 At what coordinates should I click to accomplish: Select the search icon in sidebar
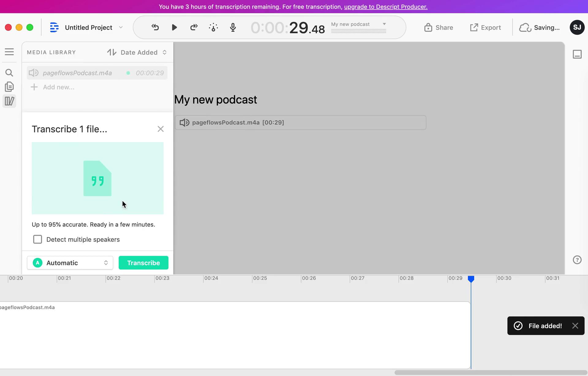click(9, 72)
